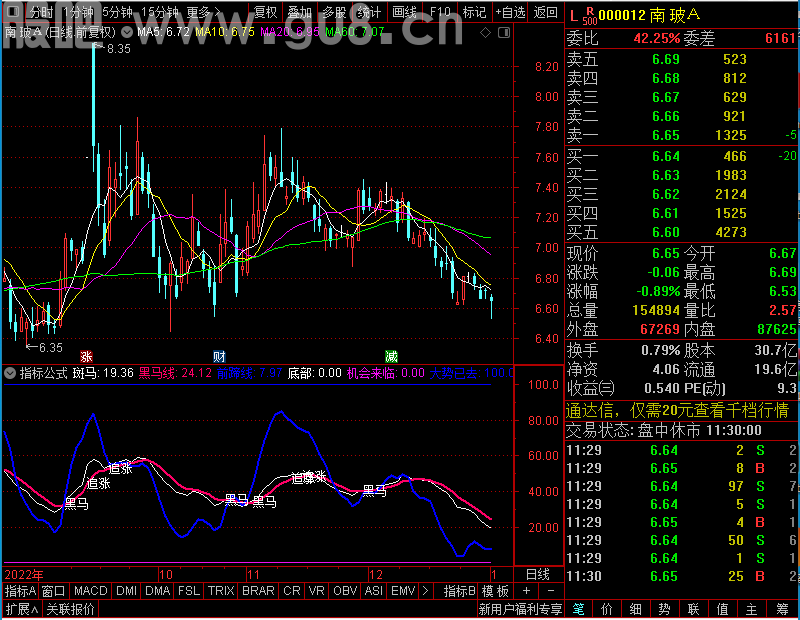The width and height of the screenshot is (800, 620).
Task: Click the 复权 button
Action: pos(265,12)
